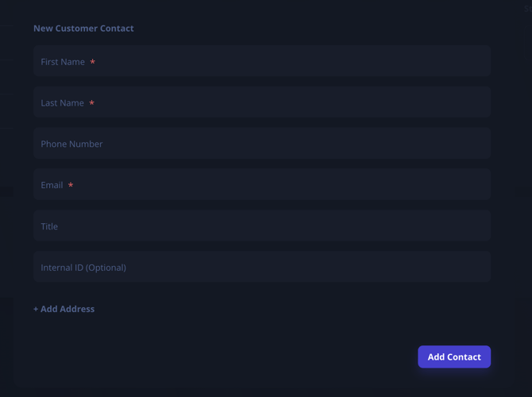Click the Add Address link text
This screenshot has height=397, width=532.
pos(67,309)
